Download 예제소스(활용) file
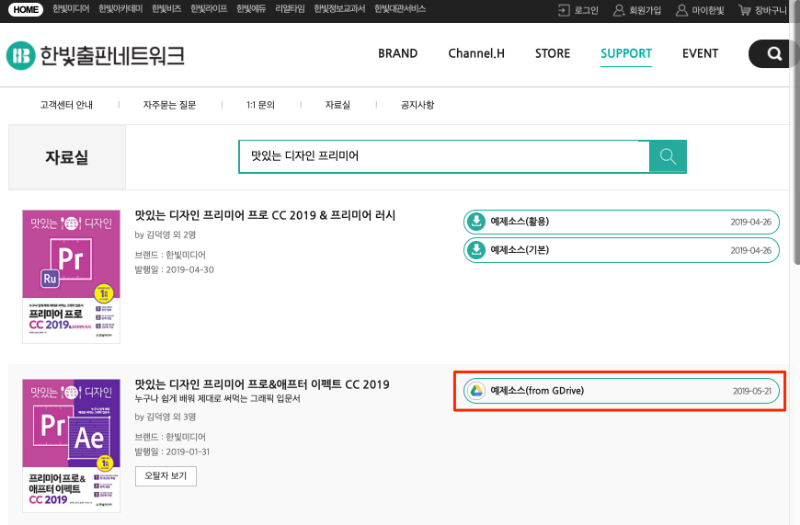 click(x=621, y=222)
